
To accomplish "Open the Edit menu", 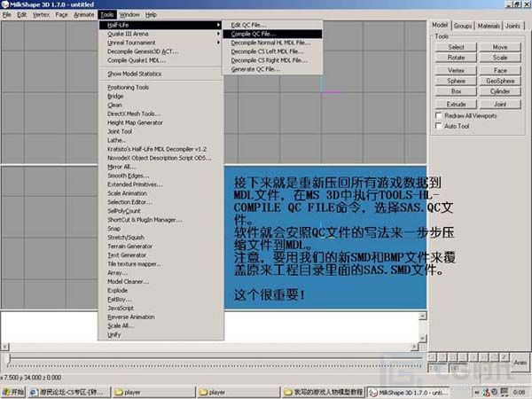I will (x=21, y=14).
